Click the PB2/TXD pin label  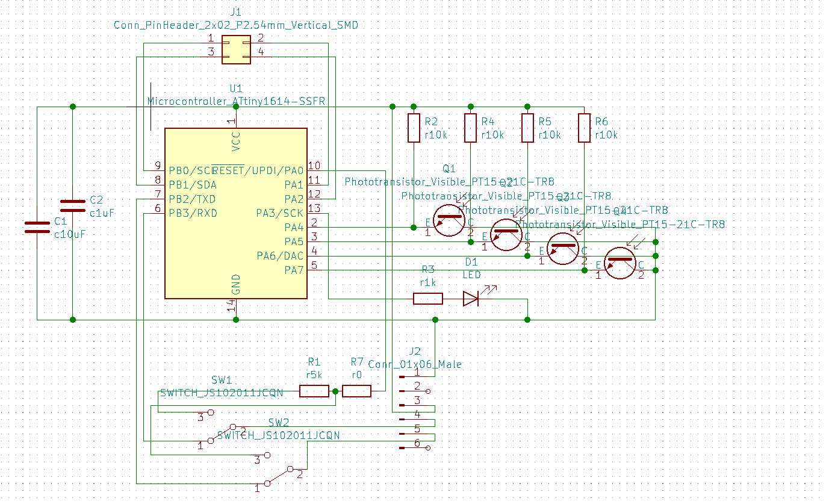193,199
